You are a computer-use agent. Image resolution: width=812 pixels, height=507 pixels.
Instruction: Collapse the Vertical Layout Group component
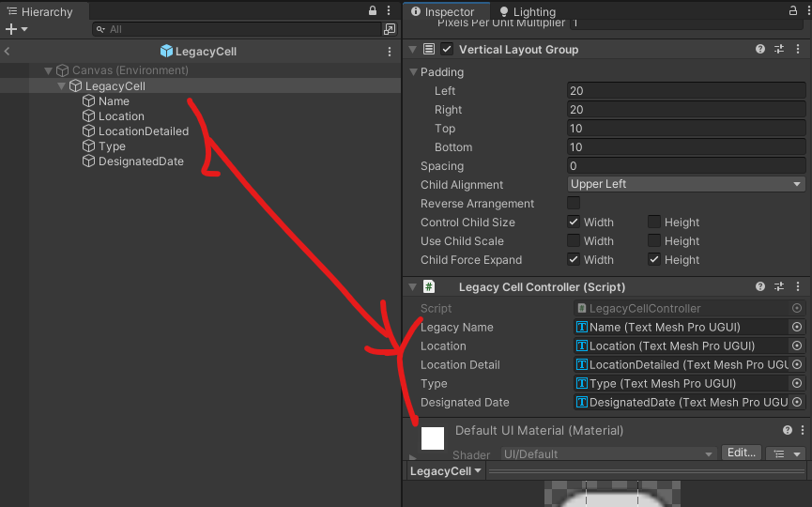(413, 50)
